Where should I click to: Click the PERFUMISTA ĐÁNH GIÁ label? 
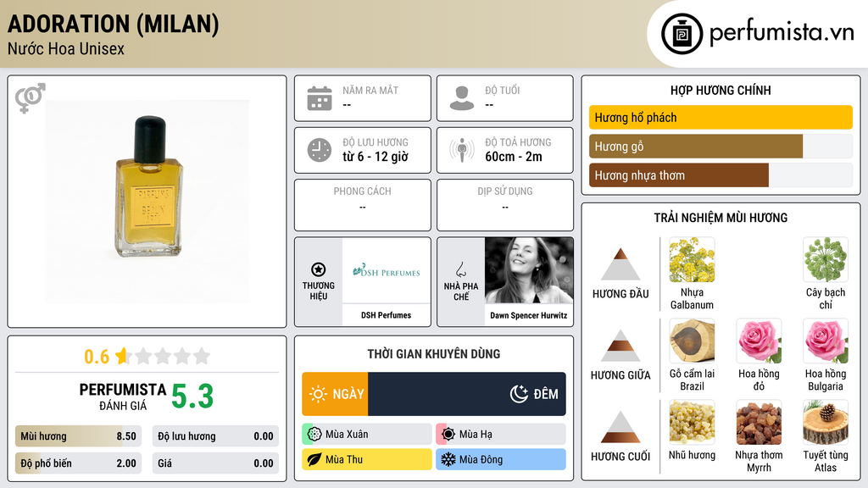pos(123,396)
